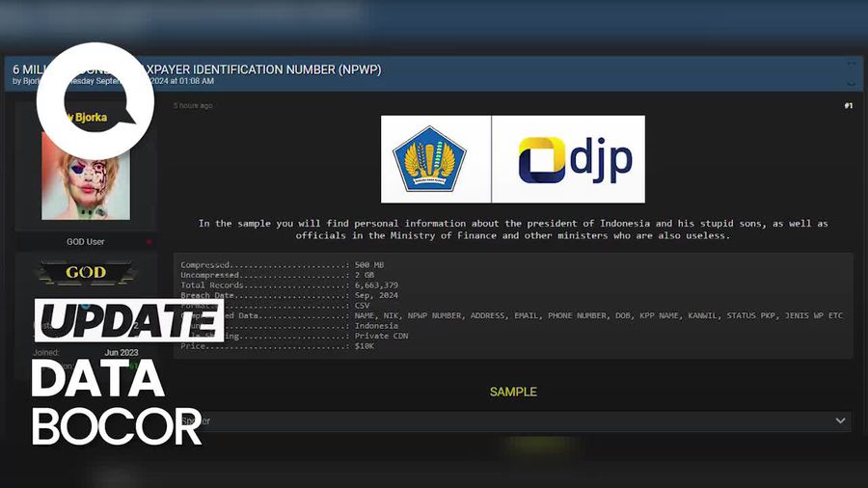The width and height of the screenshot is (868, 488).
Task: Click the SAMPLE heading
Action: click(x=513, y=392)
